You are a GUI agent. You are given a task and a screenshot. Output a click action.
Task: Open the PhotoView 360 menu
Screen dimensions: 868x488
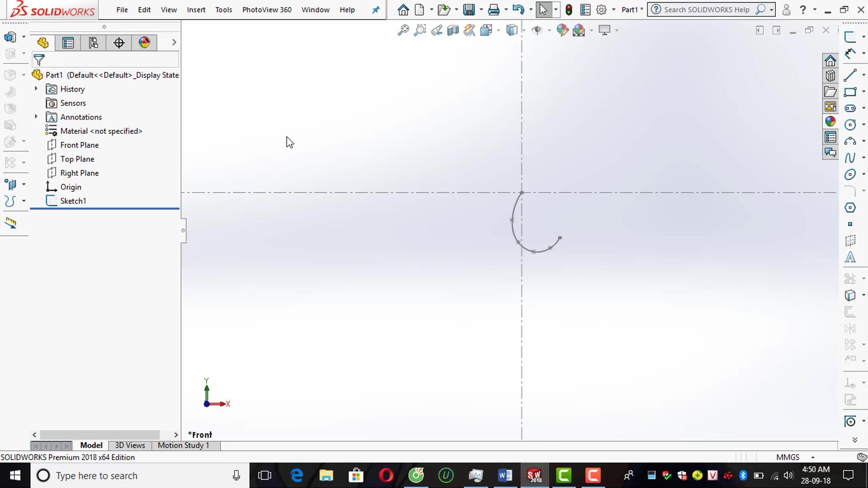267,9
